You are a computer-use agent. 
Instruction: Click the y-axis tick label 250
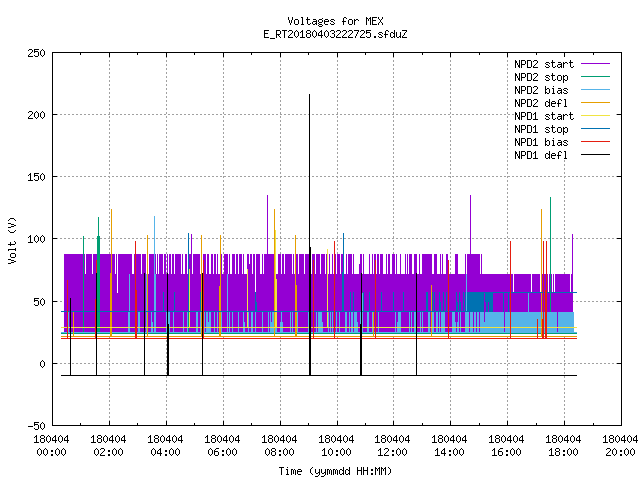coord(37,53)
